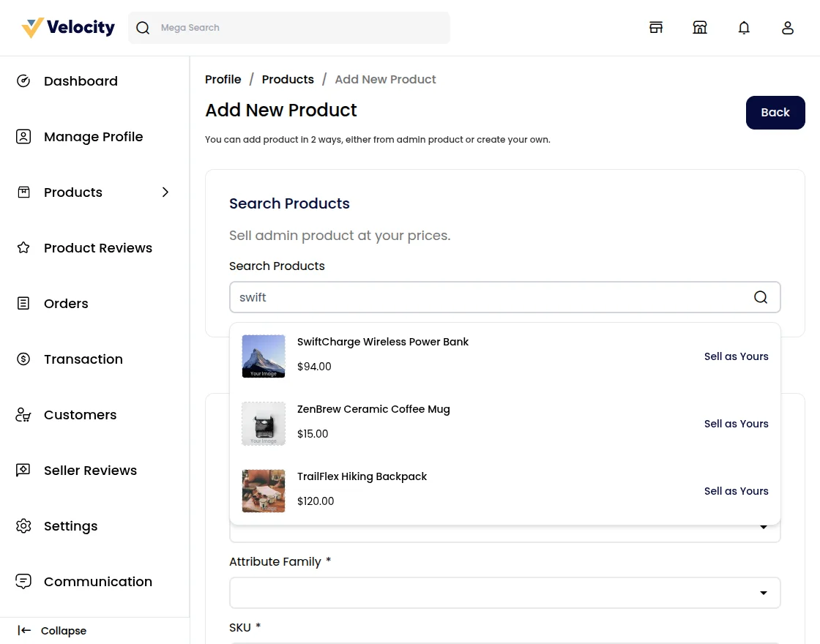This screenshot has width=820, height=644.
Task: Click the marketplace shop icon beside bell
Action: [x=700, y=28]
